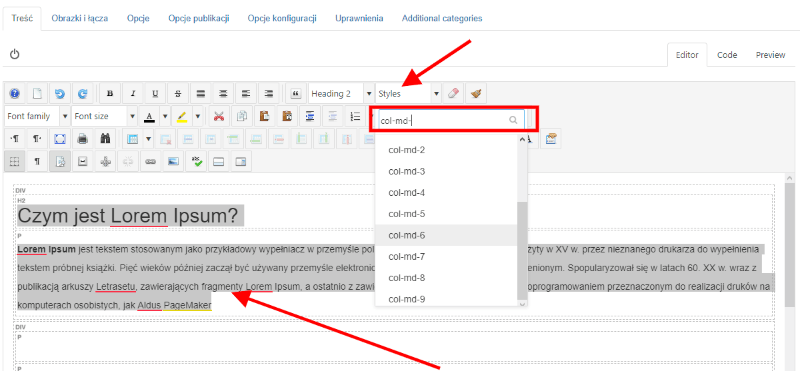The height and width of the screenshot is (371, 800).
Task: Run code cleanup with the broom icon
Action: 476,94
